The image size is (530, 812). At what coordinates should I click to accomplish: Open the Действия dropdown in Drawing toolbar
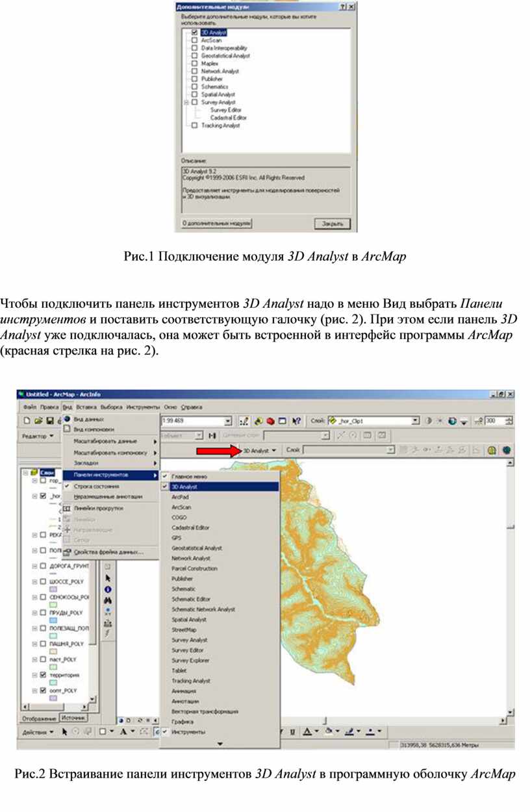pyautogui.click(x=39, y=731)
